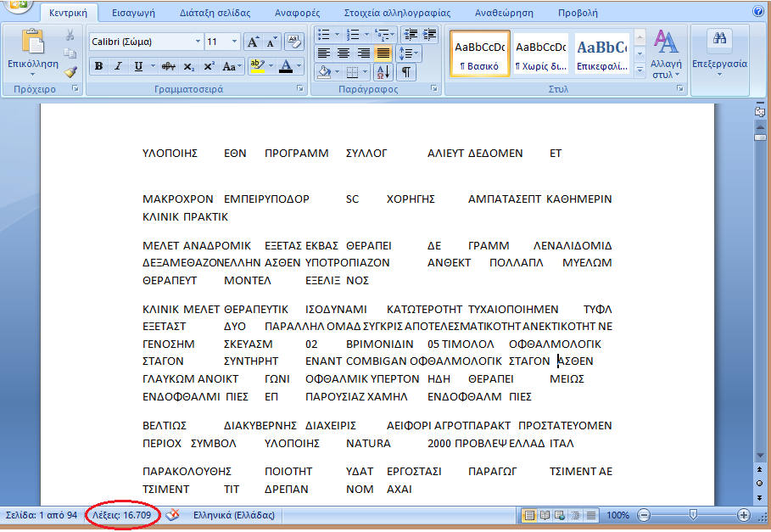Switch to Outline view
Screen dimensions: 771x532
click(x=575, y=515)
